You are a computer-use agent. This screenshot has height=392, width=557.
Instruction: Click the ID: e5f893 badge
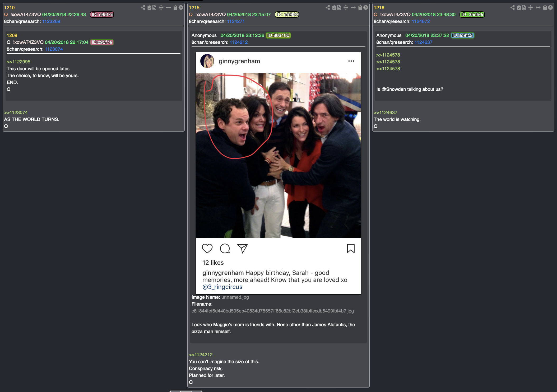[287, 15]
